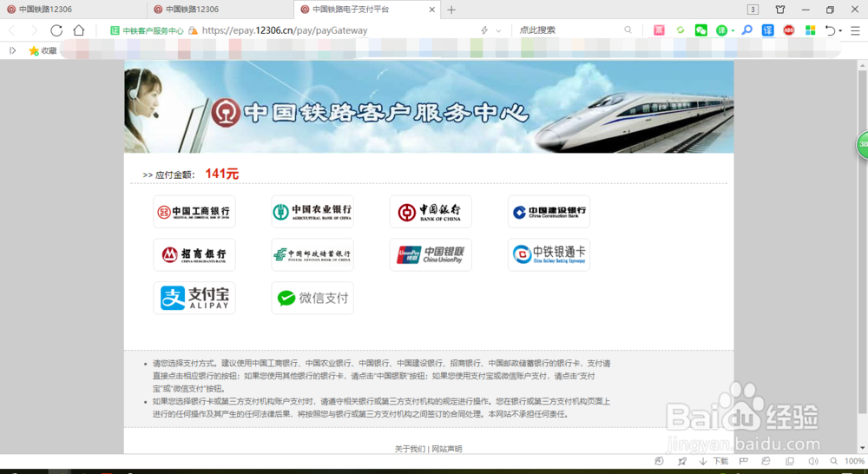Expand the dropdown arrow next to lightning icon

point(498,31)
